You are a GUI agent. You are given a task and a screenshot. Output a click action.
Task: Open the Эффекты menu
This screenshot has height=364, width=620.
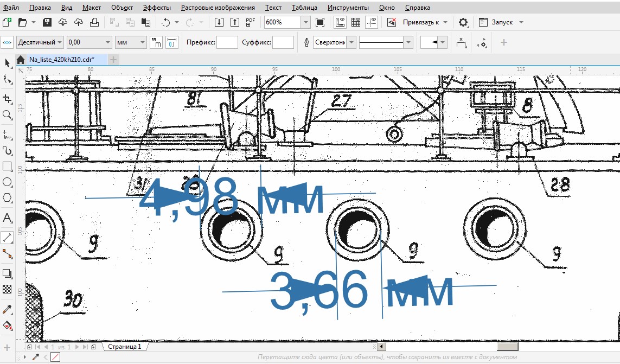point(157,8)
